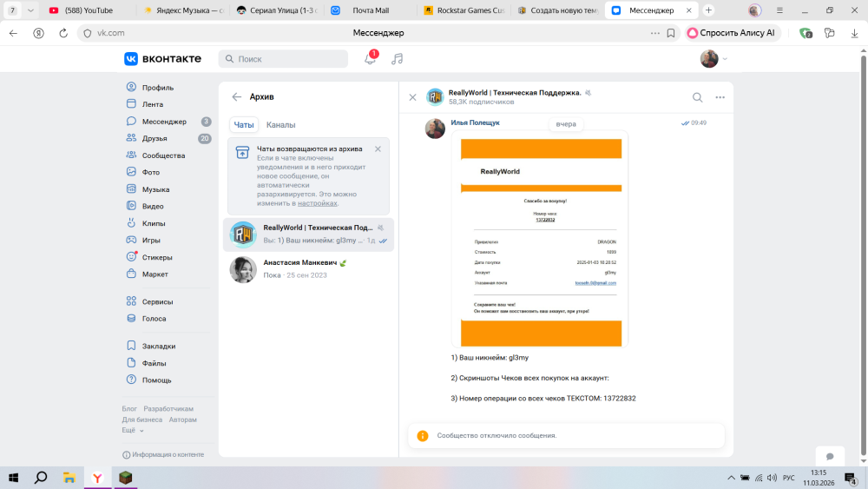868x489 pixels.
Task: Switch to the Почта Mail tab
Action: 370,10
